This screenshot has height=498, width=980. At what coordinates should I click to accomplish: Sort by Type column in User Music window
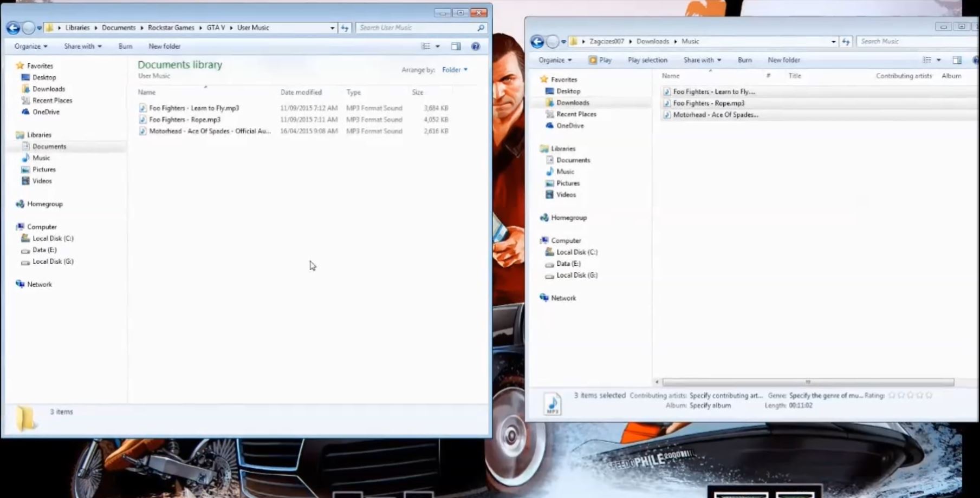click(353, 93)
